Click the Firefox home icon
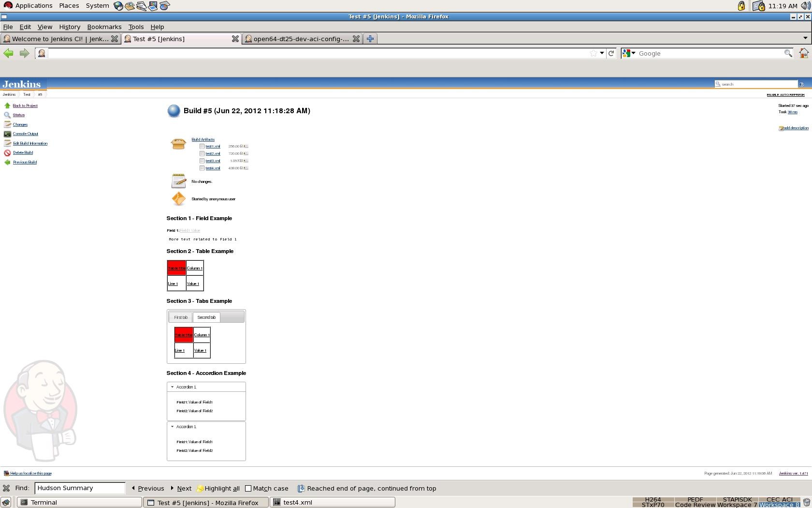The height and width of the screenshot is (508, 812). point(804,53)
